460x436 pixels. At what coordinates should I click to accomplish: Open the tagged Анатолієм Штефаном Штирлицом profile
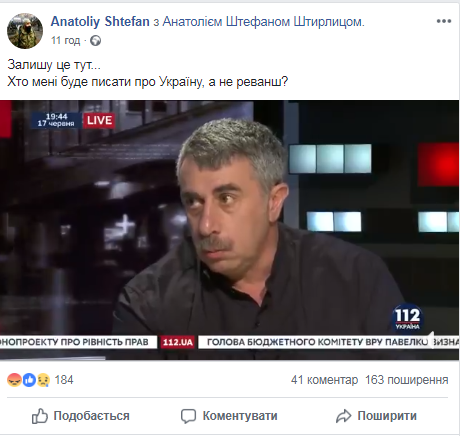point(263,22)
